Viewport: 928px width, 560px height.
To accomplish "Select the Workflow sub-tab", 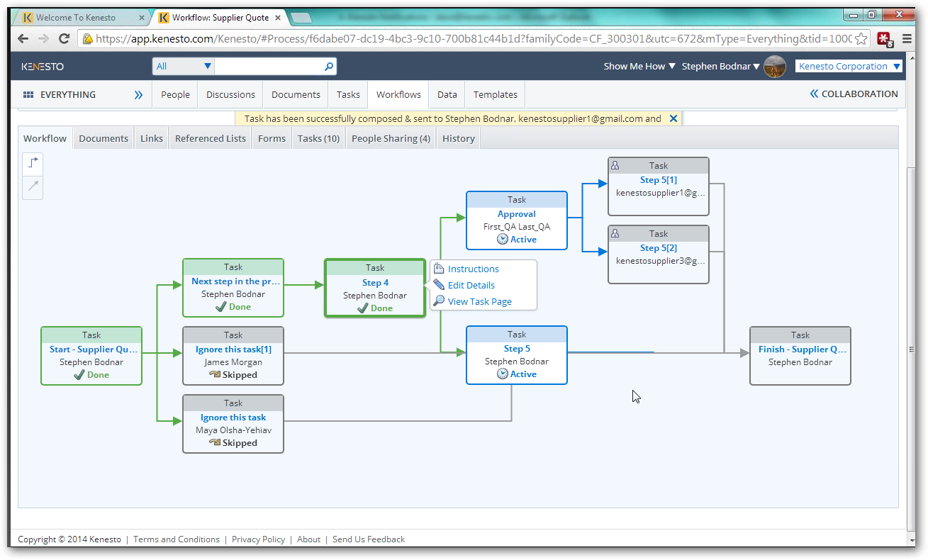I will [x=45, y=138].
